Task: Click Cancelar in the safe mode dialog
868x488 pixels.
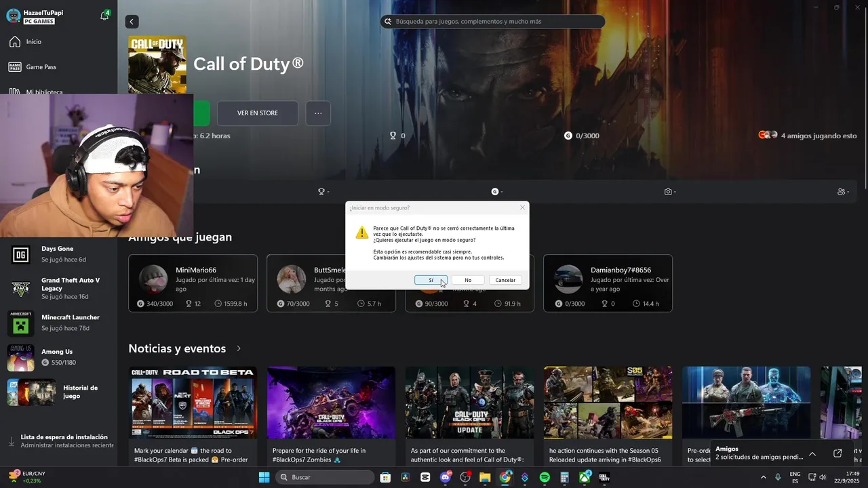Action: (505, 280)
